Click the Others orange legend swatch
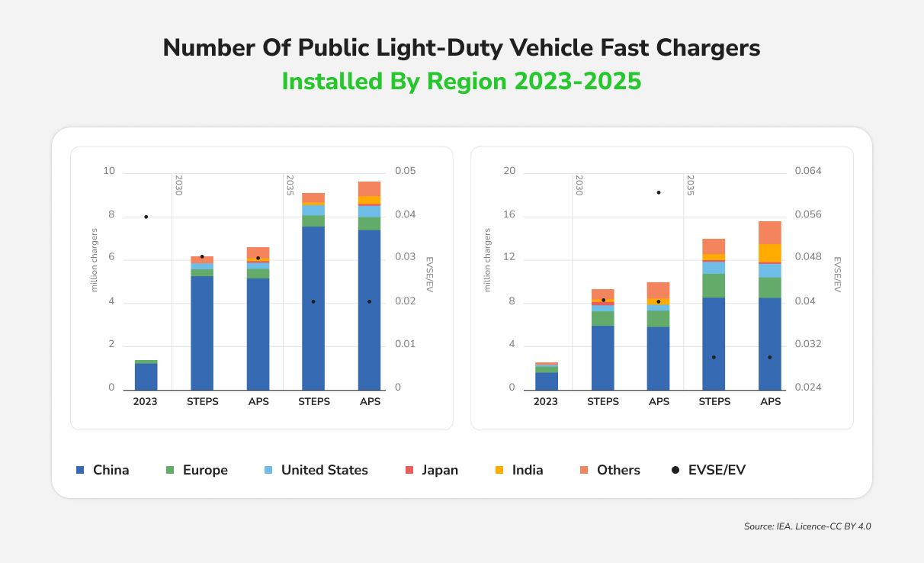Viewport: 924px width, 563px height. (584, 470)
